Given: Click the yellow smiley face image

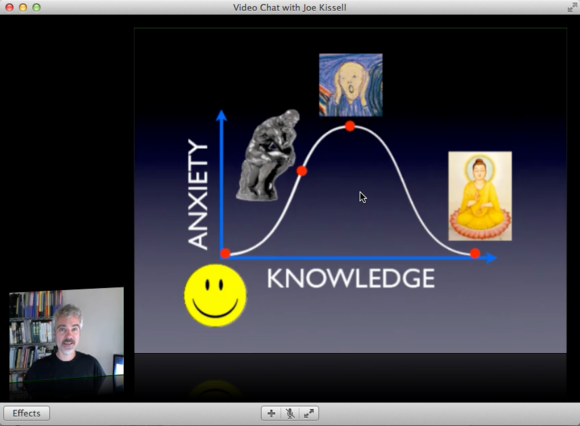Looking at the screenshot, I should pyautogui.click(x=215, y=295).
